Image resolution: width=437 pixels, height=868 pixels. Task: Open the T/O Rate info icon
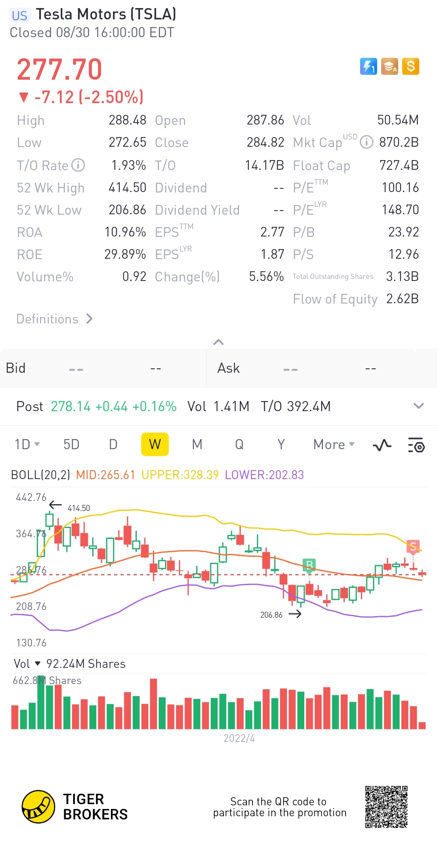coord(78,165)
